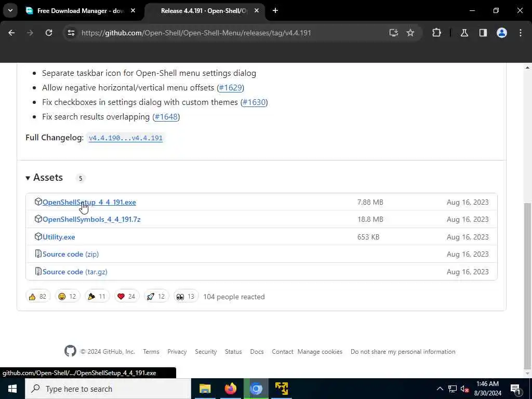Click the '104 people reacted' text
Viewport: 532px width, 399px height.
[x=234, y=297]
